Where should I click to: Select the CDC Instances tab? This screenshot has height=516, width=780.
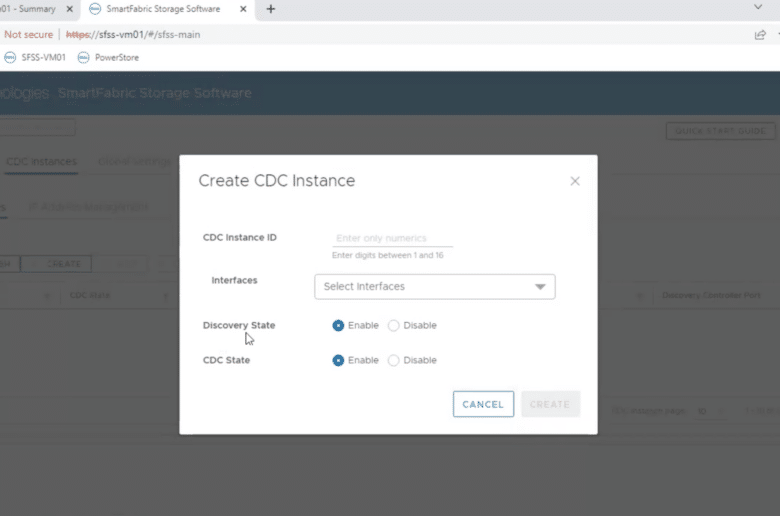click(x=42, y=162)
